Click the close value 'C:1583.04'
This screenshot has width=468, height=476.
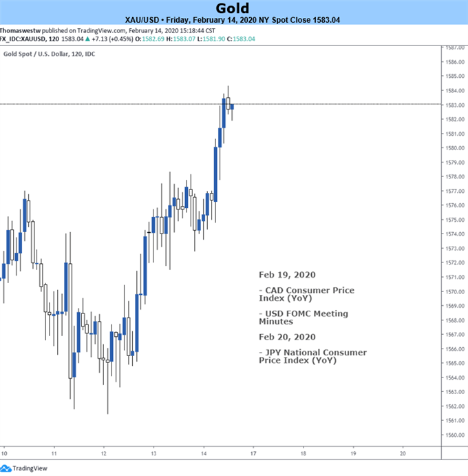(241, 39)
